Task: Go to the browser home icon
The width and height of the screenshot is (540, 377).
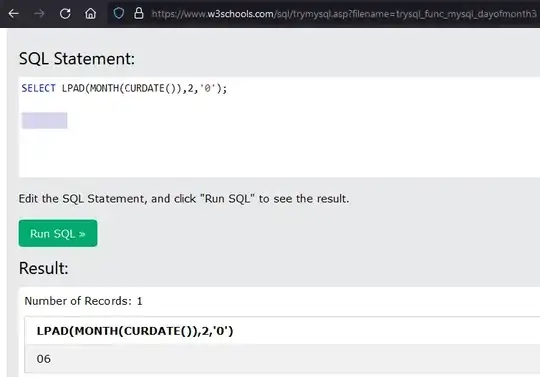Action: (91, 14)
